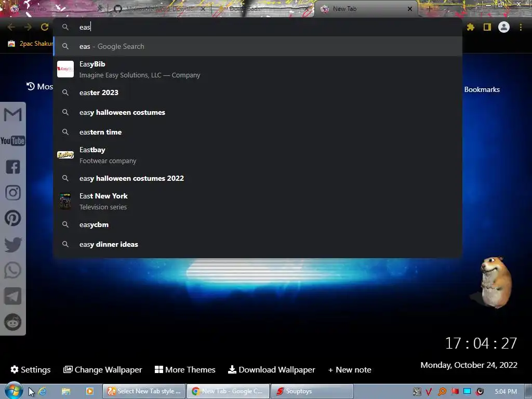Screen dimensions: 532x399
Task: Go forward with the forward arrow
Action: tap(28, 27)
